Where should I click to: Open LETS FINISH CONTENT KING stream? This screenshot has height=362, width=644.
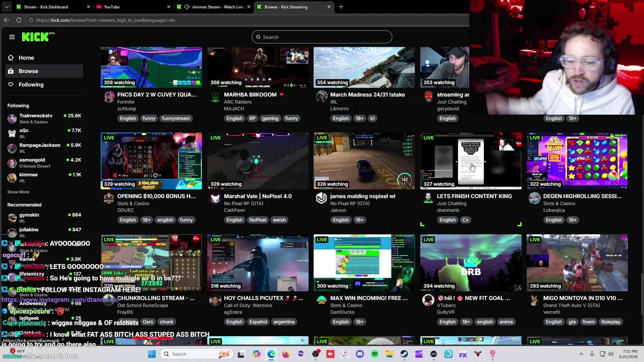[x=474, y=197]
